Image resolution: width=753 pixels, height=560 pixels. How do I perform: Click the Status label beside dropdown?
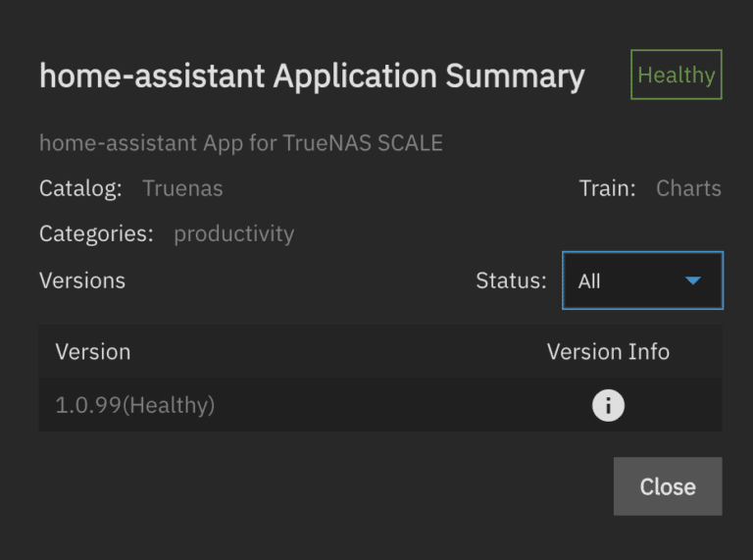511,280
